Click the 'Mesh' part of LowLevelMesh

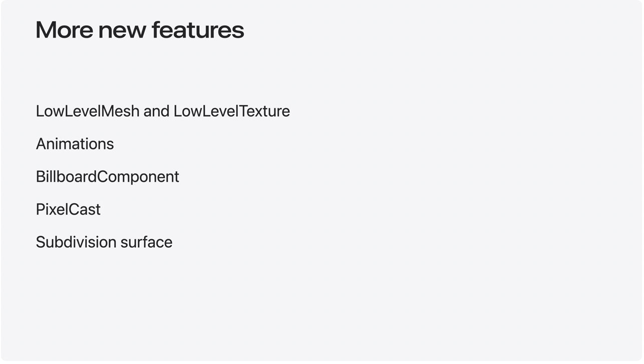pyautogui.click(x=120, y=111)
